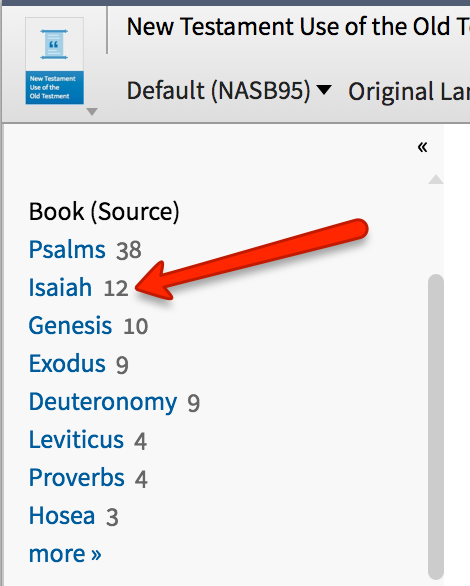Click the Isaiah count 12
470x586 pixels.
(x=116, y=288)
